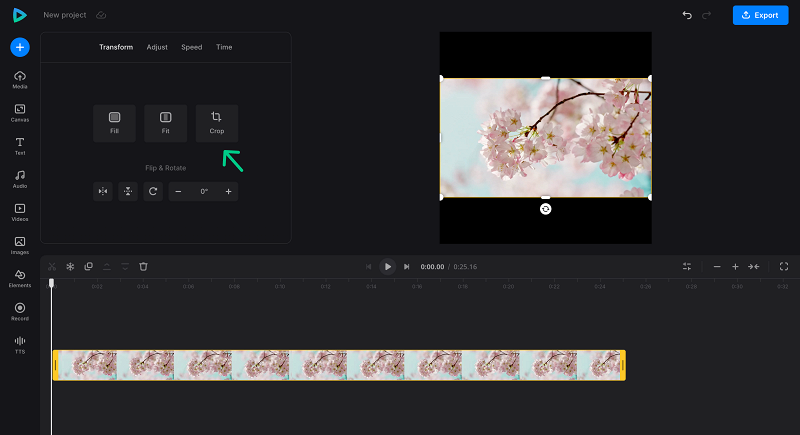Click the timeline playhead handle

tap(51, 283)
